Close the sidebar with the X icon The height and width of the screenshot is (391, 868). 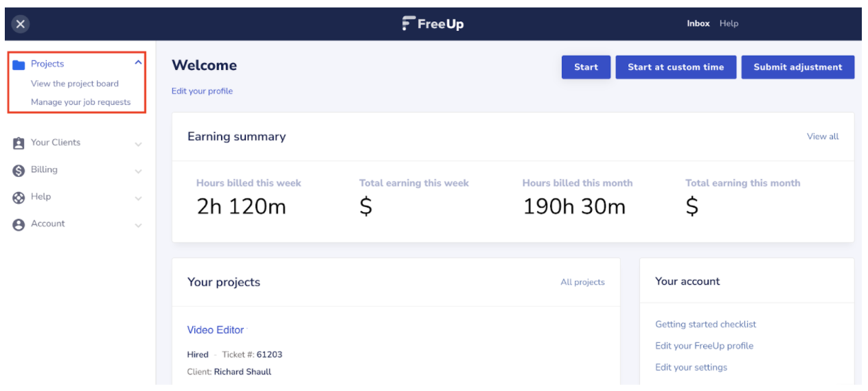[x=21, y=24]
